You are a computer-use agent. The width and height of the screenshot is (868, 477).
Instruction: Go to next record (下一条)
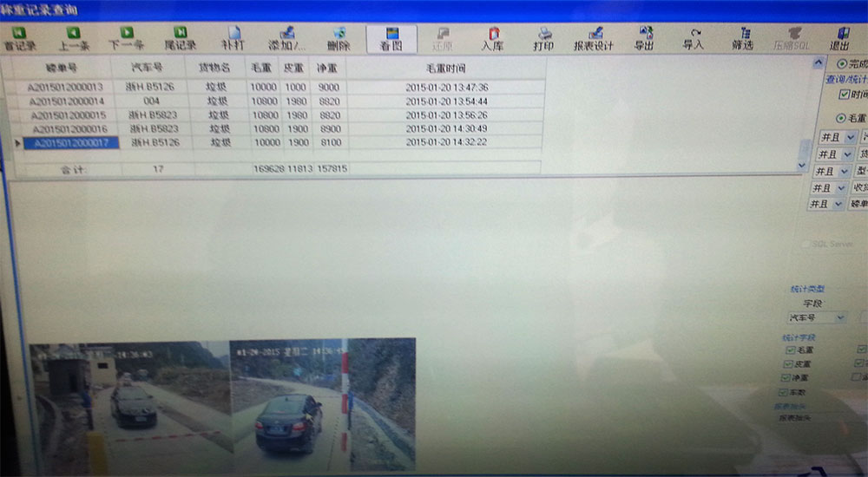(127, 38)
